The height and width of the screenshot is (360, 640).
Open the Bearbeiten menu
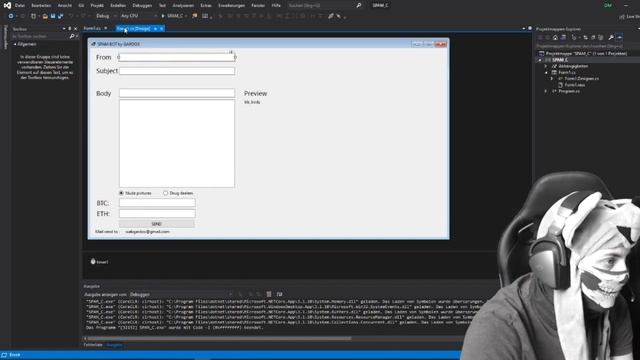tap(41, 5)
